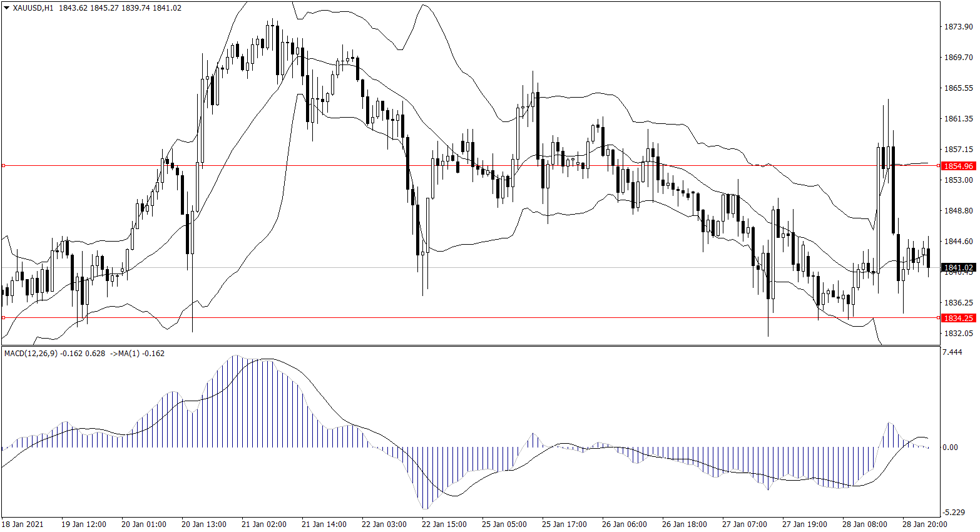Click the triangle arrow beside XAUUSD,H1
The image size is (980, 532).
coord(7,8)
